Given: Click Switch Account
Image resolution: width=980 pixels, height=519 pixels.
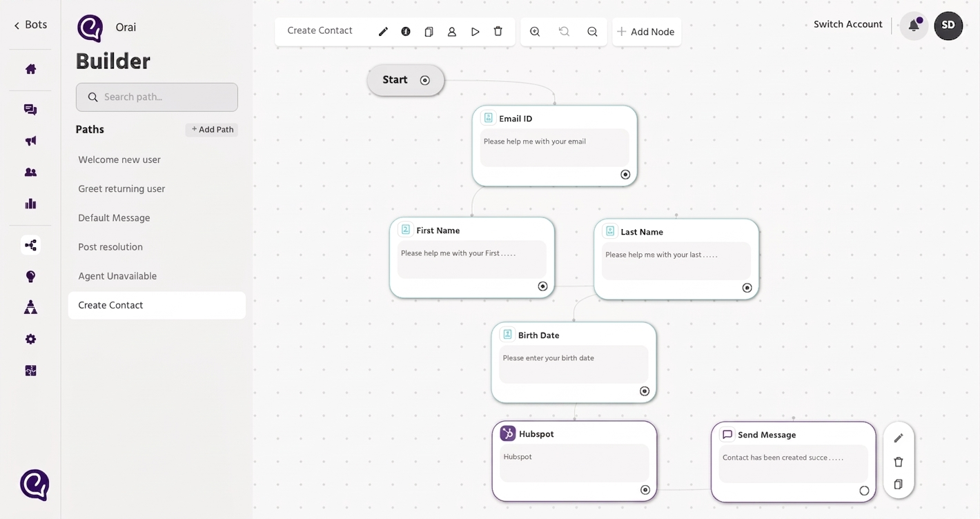Looking at the screenshot, I should tap(847, 24).
